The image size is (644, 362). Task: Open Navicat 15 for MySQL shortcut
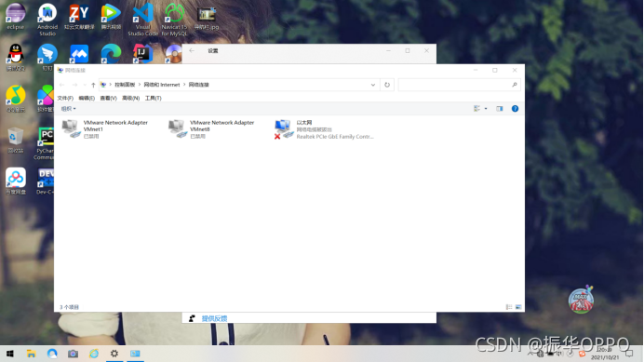(174, 20)
